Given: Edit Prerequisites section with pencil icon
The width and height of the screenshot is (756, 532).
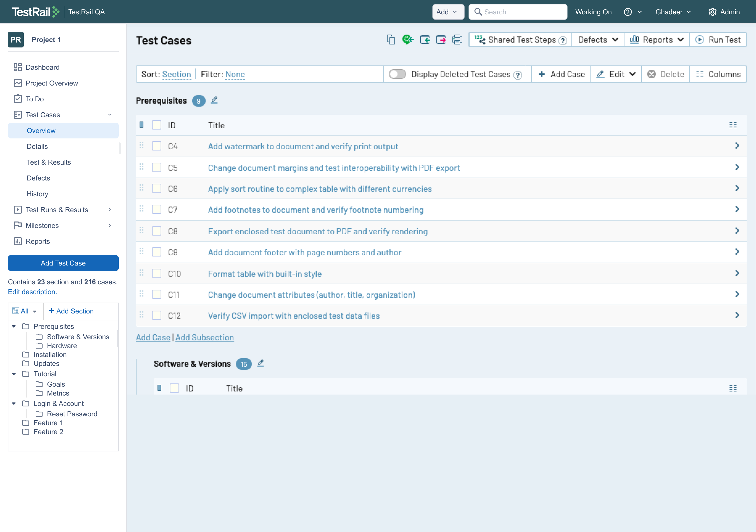Looking at the screenshot, I should click(214, 100).
